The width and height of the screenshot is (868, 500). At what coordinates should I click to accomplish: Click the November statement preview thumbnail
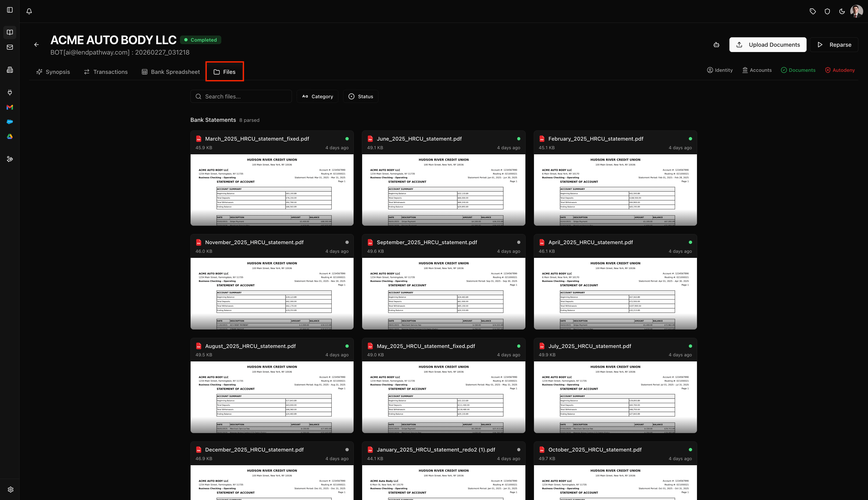click(272, 294)
